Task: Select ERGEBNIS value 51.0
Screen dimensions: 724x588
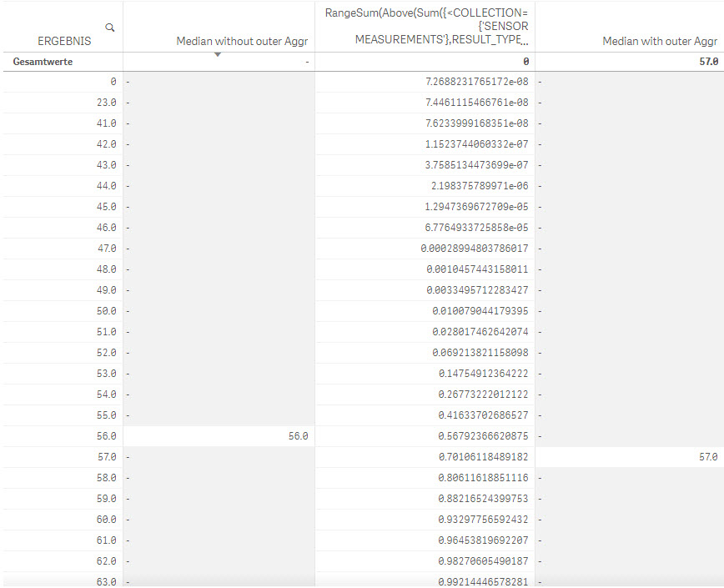Action: (107, 332)
